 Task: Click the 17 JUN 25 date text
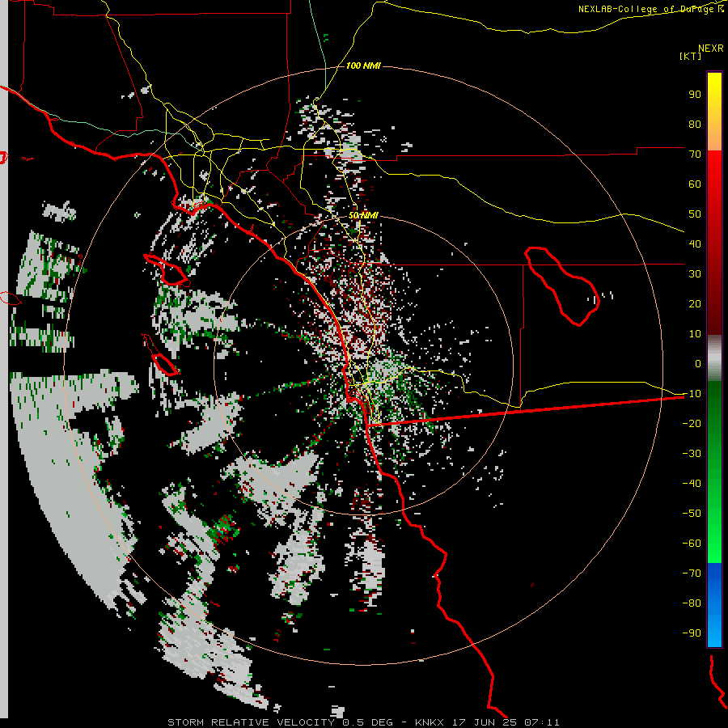tap(485, 722)
